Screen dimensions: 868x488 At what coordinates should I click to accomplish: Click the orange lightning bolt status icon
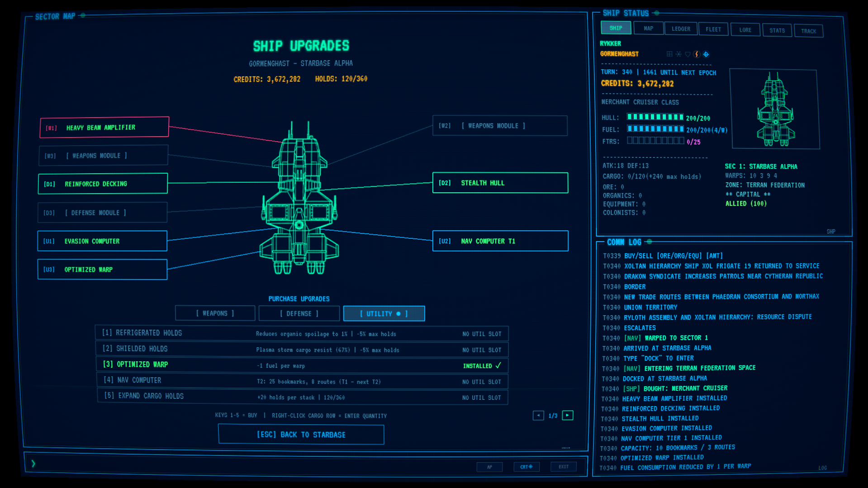[x=697, y=54]
